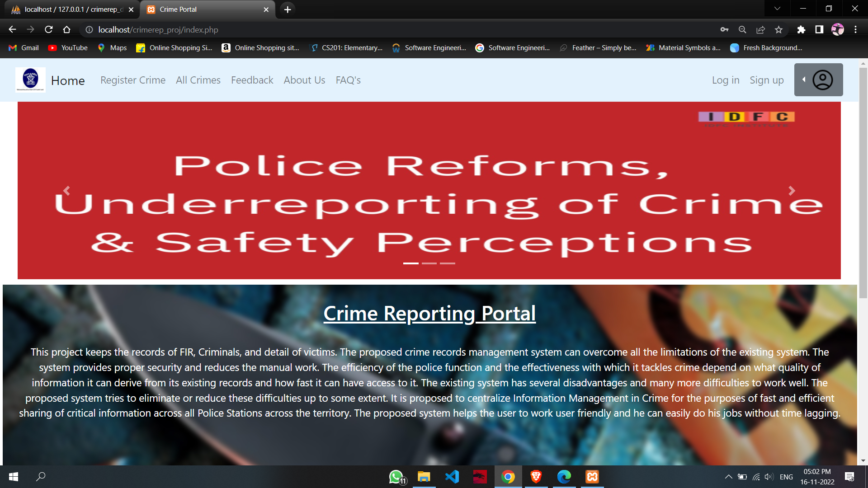Image resolution: width=868 pixels, height=488 pixels.
Task: Select the third carousel slide indicator
Action: pyautogui.click(x=448, y=263)
